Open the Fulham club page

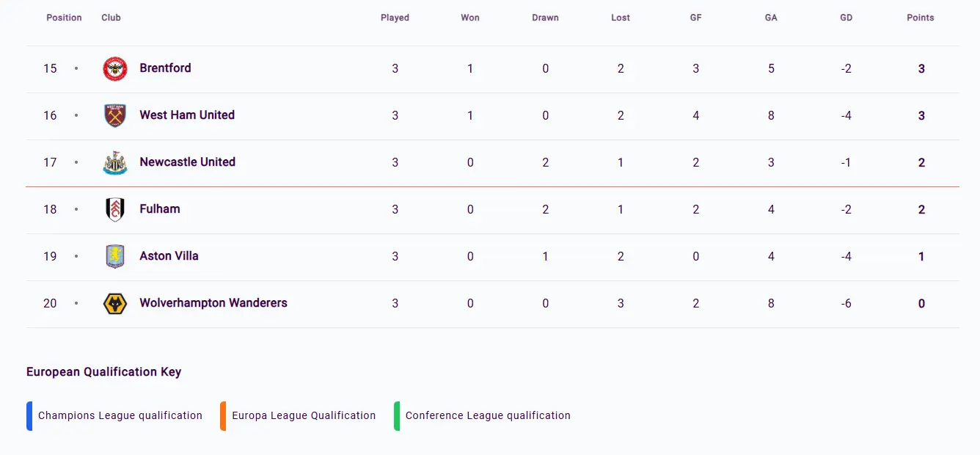click(x=159, y=209)
